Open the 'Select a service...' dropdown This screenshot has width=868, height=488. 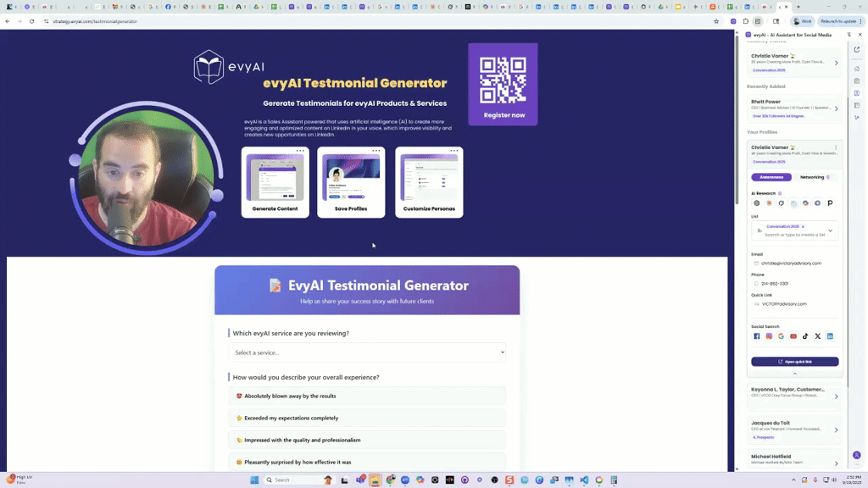(x=367, y=352)
